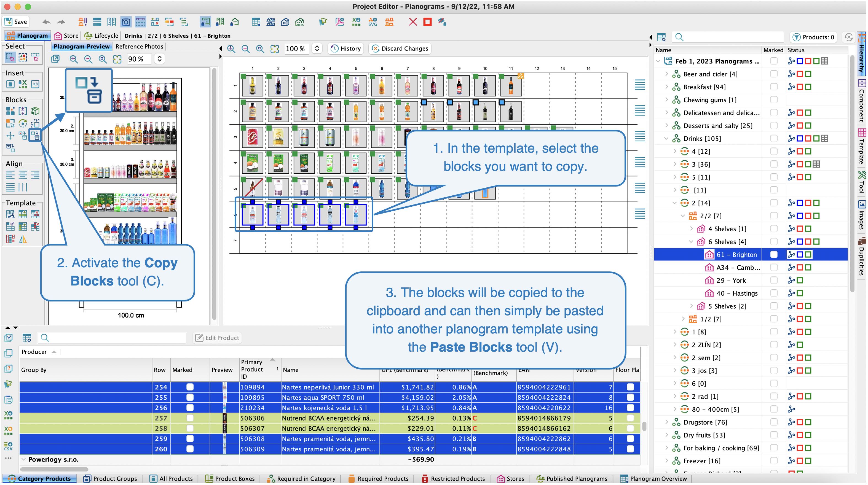Open preview in separate window icon
The image size is (868, 485).
55,59
